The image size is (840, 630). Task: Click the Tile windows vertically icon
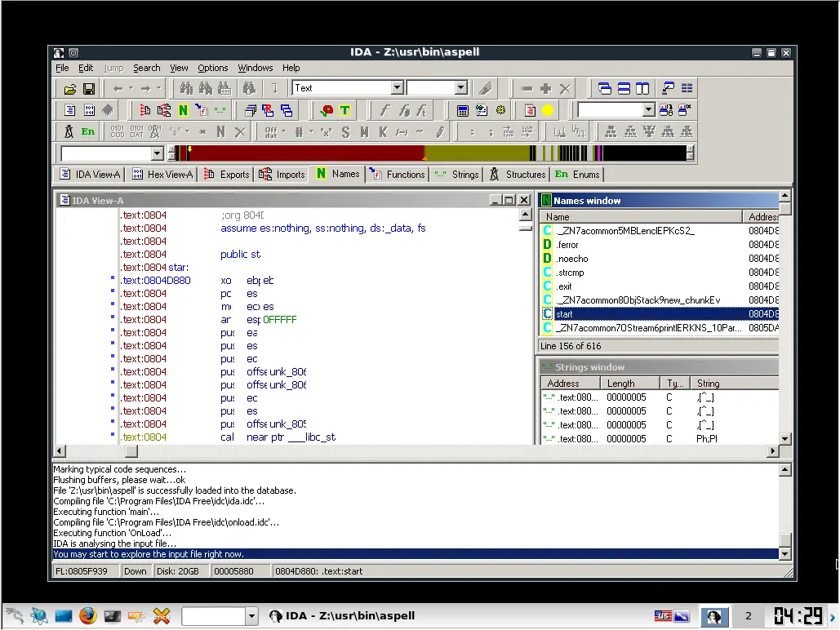[x=642, y=88]
